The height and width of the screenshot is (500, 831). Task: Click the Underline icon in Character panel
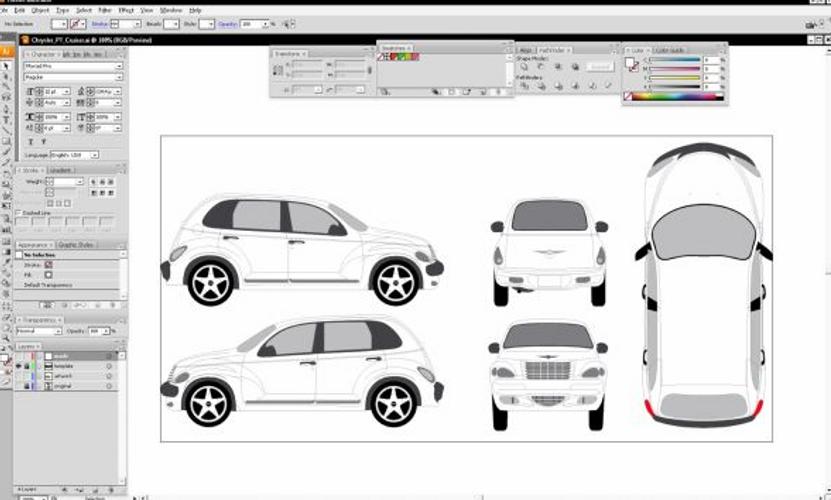[x=31, y=142]
